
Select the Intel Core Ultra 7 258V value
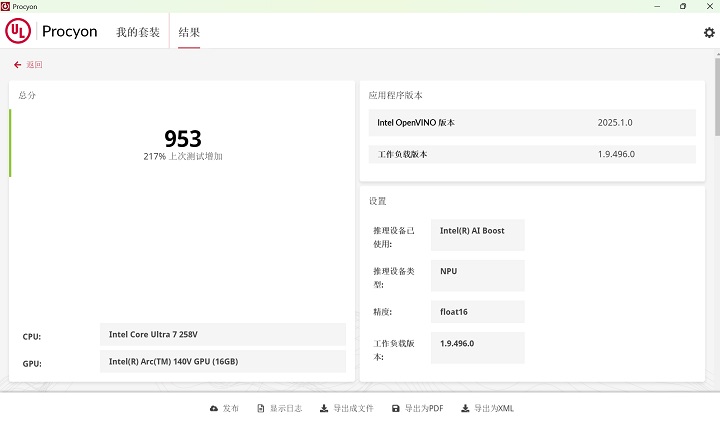tap(223, 334)
